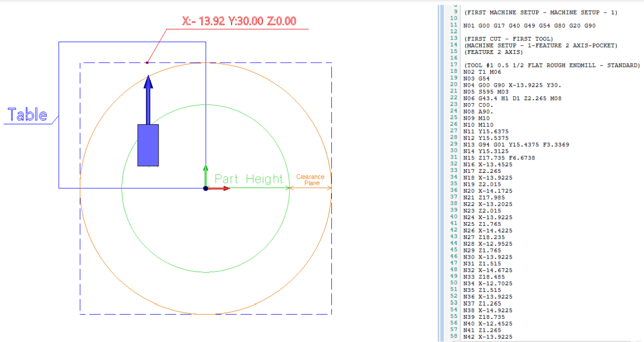Image resolution: width=644 pixels, height=342 pixels.
Task: Select the FIRST MACHINE SETUP comment line
Action: (x=541, y=12)
